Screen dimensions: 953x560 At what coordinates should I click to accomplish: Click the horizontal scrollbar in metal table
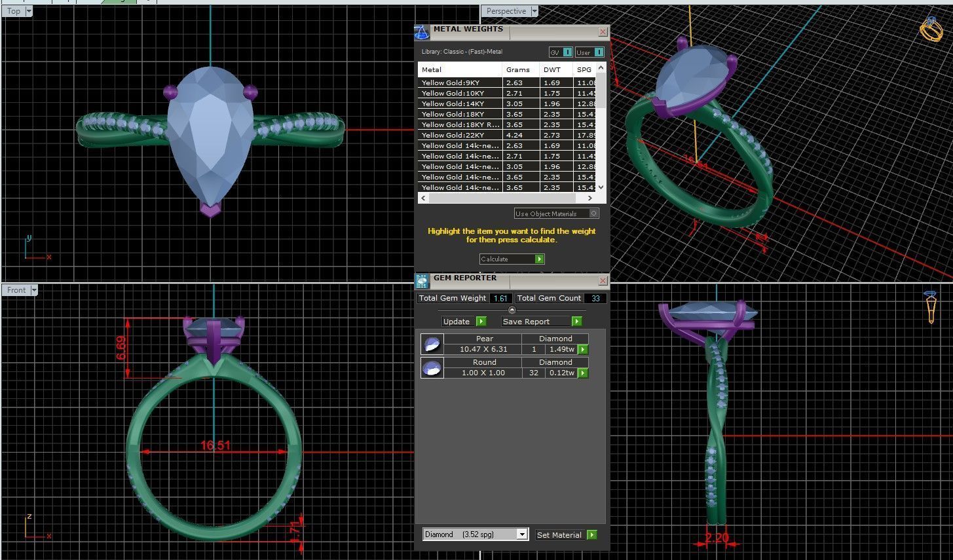(x=502, y=198)
